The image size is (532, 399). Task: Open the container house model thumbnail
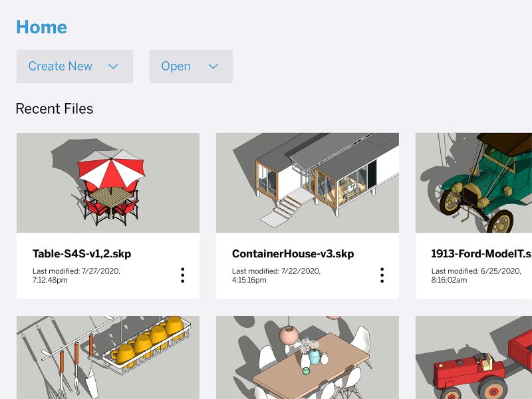coord(307,183)
